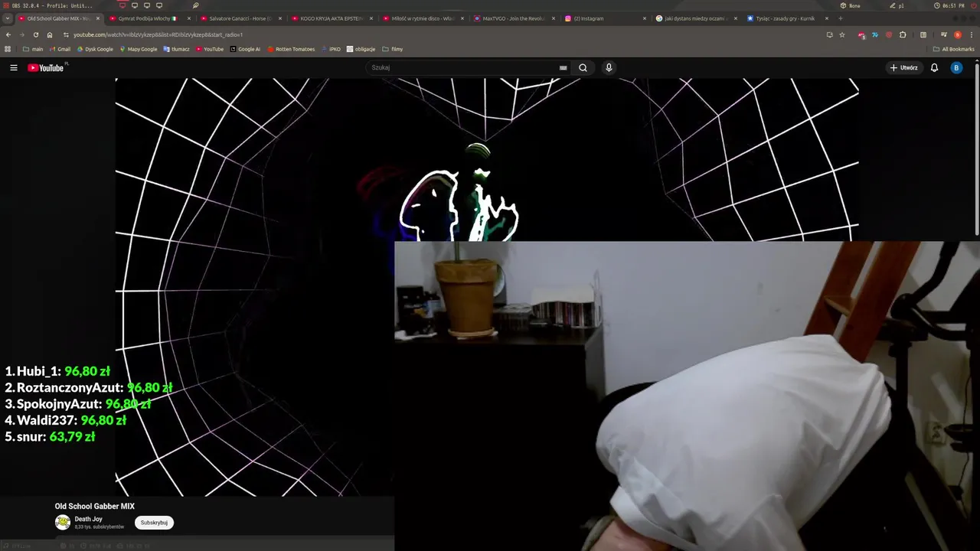The height and width of the screenshot is (551, 980).
Task: View site information icon in address bar
Action: [66, 34]
